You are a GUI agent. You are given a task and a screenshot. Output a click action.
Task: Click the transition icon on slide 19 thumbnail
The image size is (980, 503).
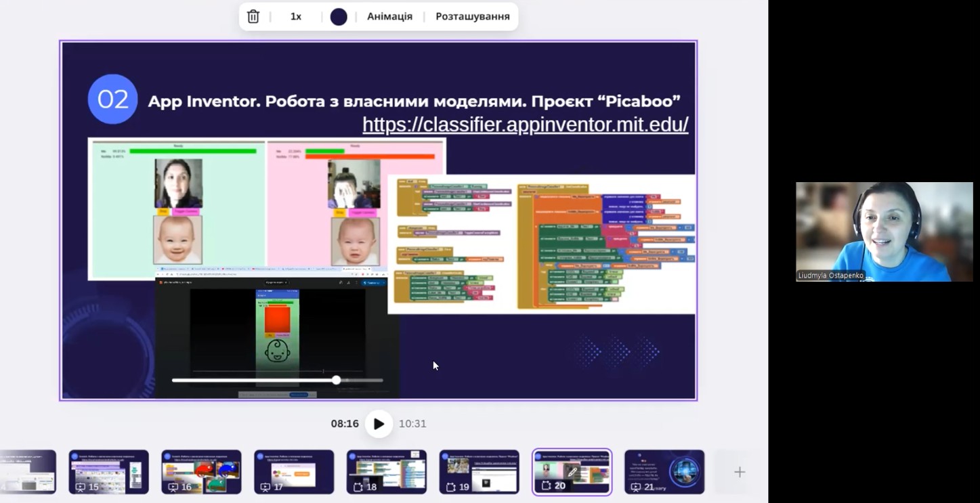coord(452,487)
